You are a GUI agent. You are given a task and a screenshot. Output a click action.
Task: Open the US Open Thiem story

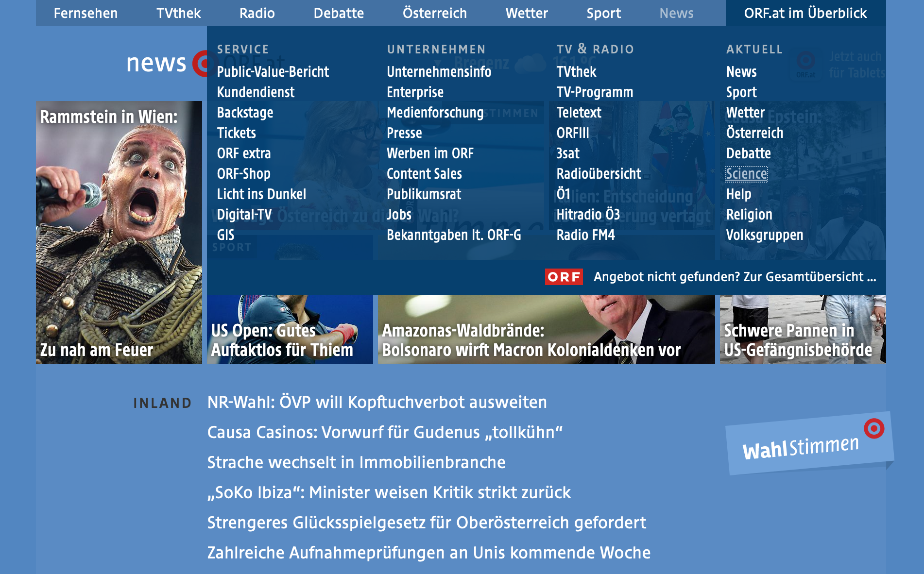(290, 330)
